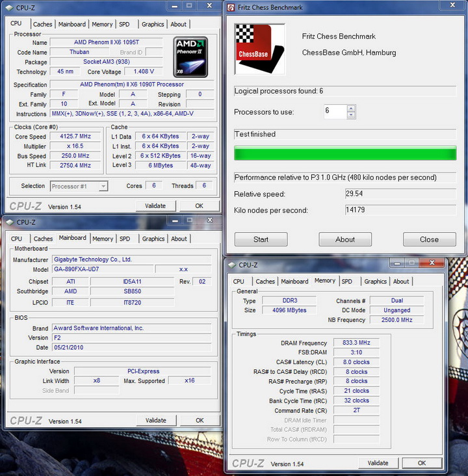
Task: Minimize the Mainboard CPU-Z window
Action: pyautogui.click(x=175, y=220)
